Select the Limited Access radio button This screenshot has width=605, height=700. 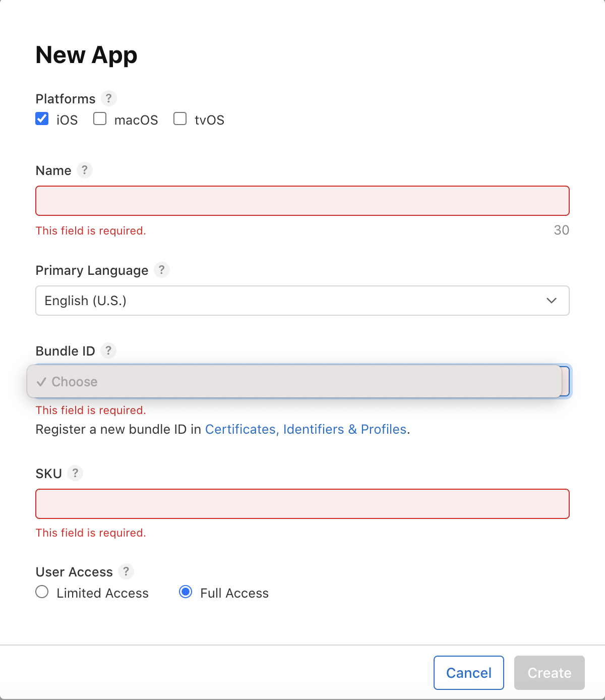click(x=42, y=592)
